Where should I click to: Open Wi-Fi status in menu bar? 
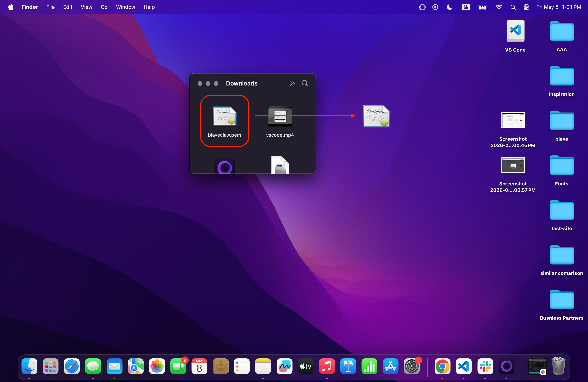click(499, 7)
